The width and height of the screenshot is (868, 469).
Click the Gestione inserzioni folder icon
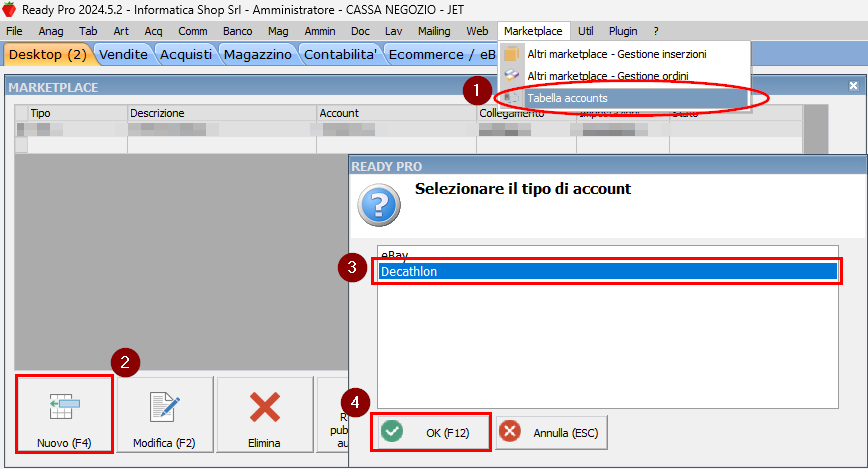click(x=512, y=54)
